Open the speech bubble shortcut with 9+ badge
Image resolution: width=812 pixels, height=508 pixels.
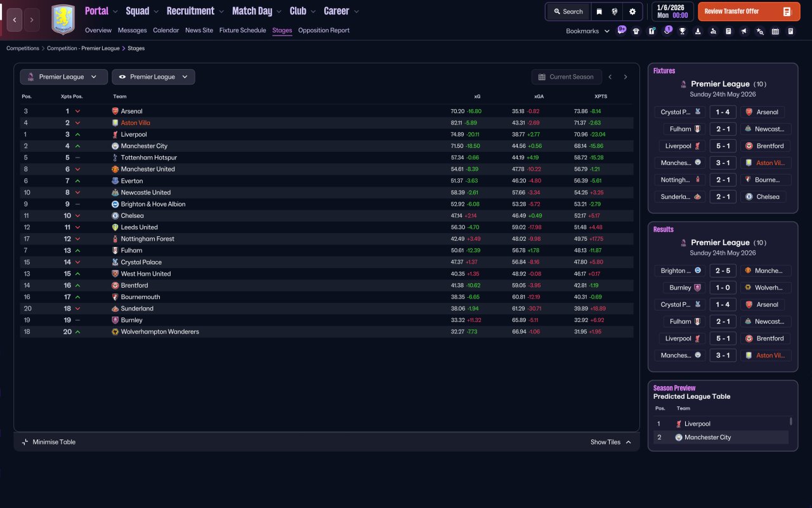point(622,30)
